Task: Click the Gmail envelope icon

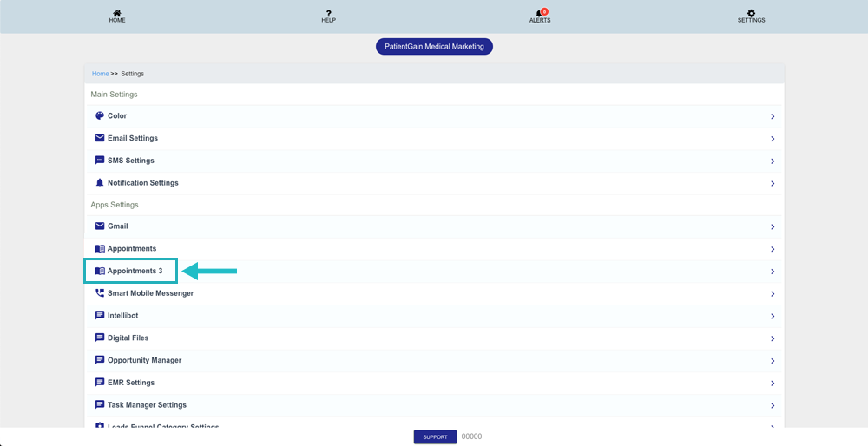Action: (100, 226)
